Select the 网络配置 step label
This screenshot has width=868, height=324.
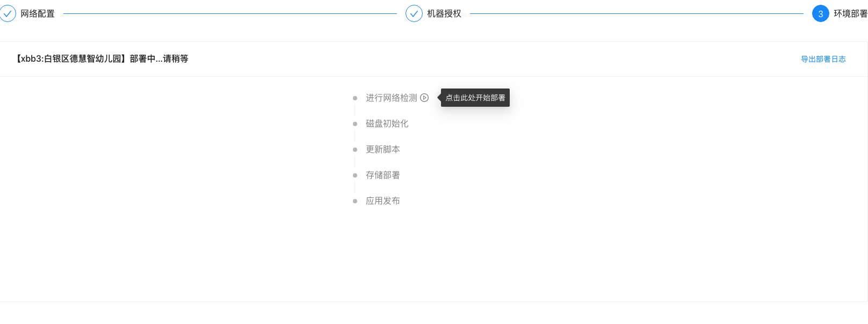(x=38, y=13)
